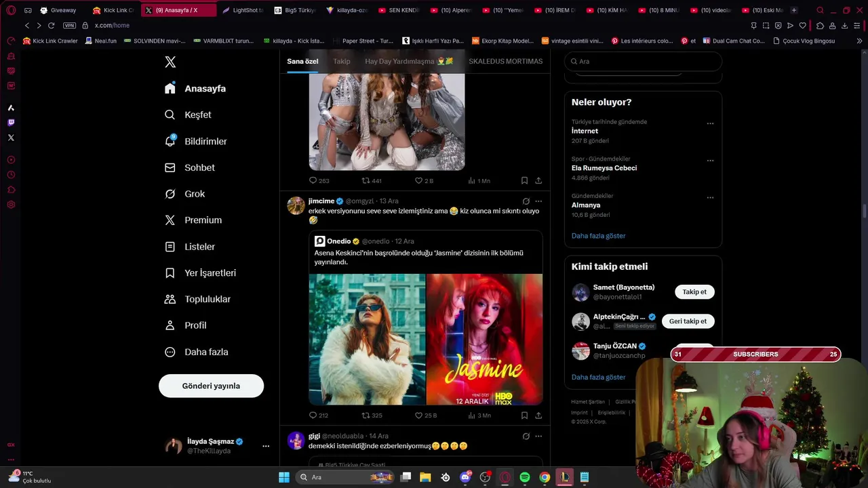Open Neal.fun bookmark
Screen dimensions: 868x488
coord(100,41)
